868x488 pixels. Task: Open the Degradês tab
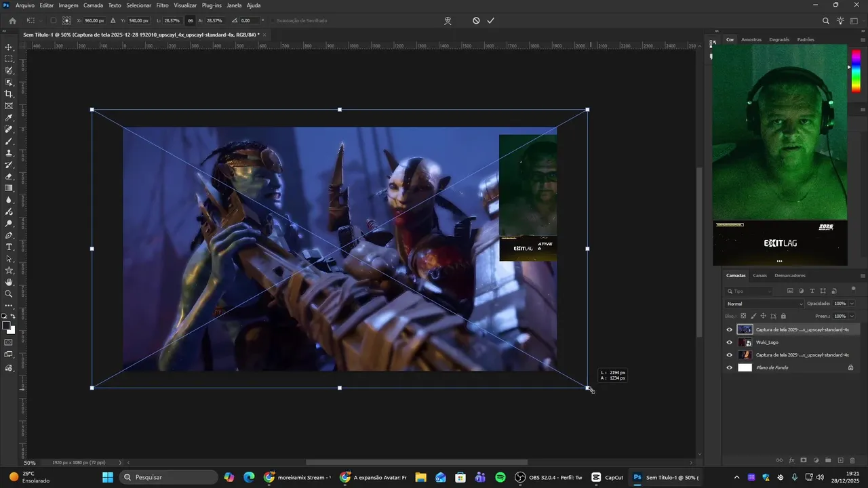tap(779, 39)
